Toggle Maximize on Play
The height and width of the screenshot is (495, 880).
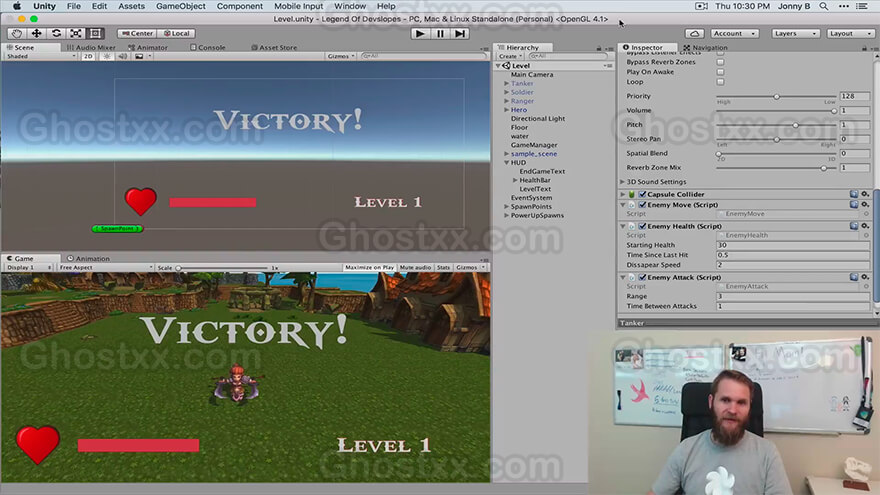point(369,268)
